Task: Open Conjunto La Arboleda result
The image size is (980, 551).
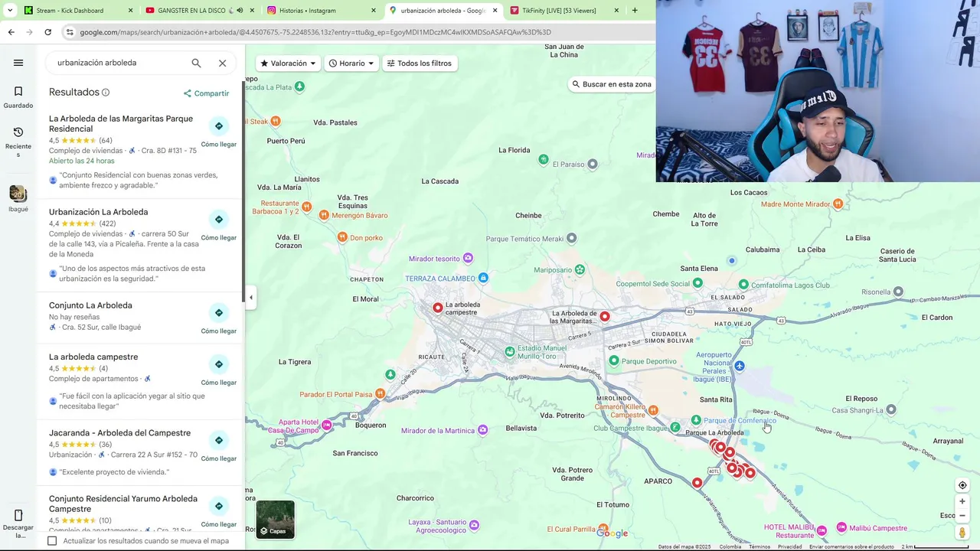Action: pyautogui.click(x=90, y=305)
